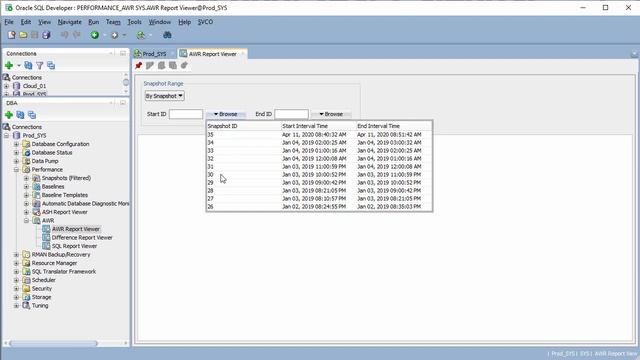
Task: Open the By Snapshot dropdown
Action: (164, 96)
